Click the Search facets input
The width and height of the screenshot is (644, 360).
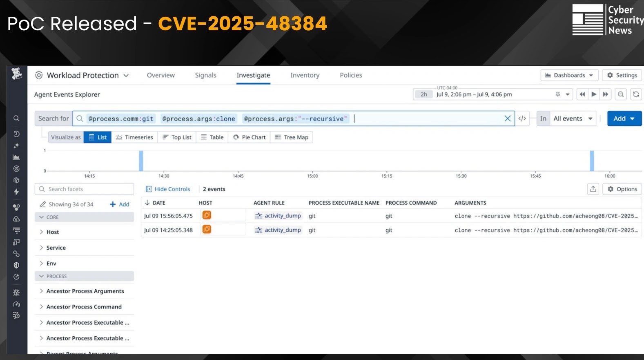(85, 189)
